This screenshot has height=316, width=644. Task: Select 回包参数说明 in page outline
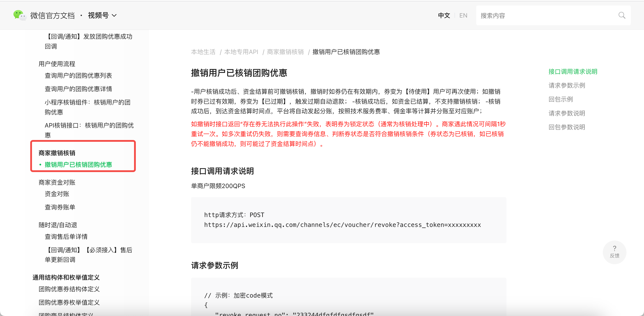coord(566,127)
